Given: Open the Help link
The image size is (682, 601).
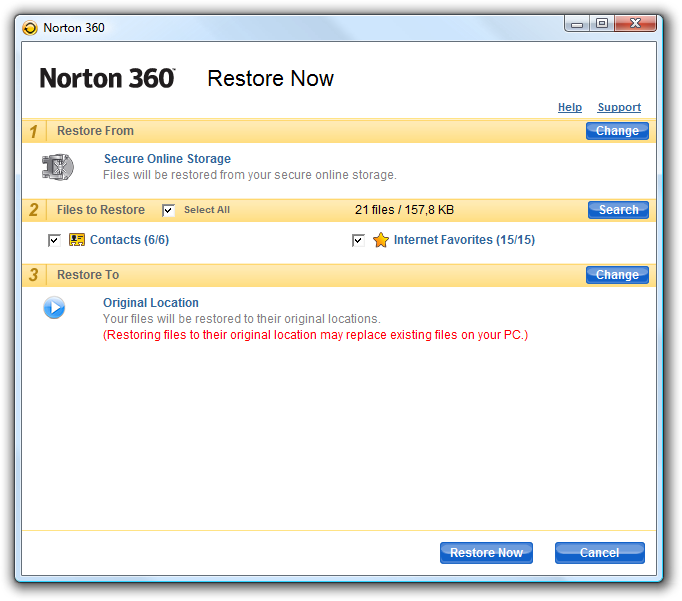Looking at the screenshot, I should 570,107.
